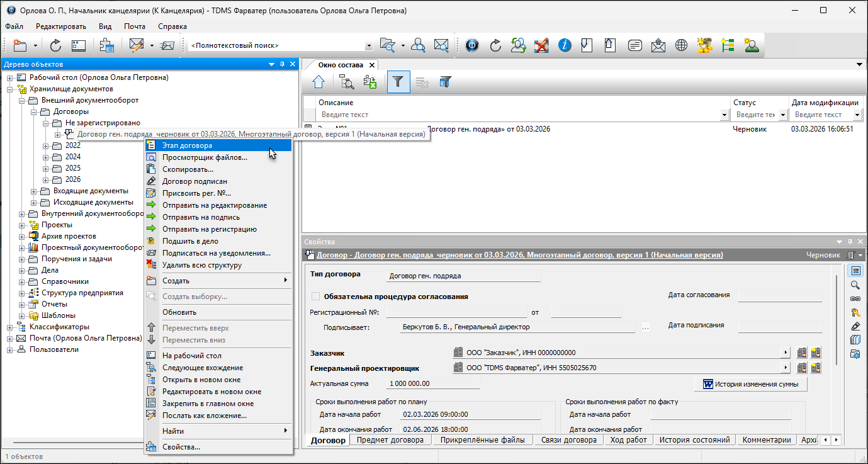Click the Описание filter text field
This screenshot has width=868, height=464.
pyautogui.click(x=516, y=115)
